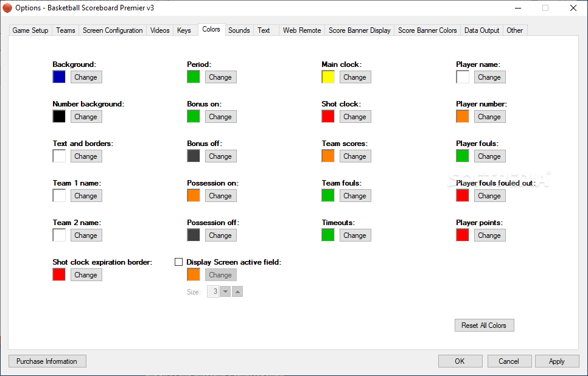
Task: Change the Bonus on color
Action: tap(221, 117)
